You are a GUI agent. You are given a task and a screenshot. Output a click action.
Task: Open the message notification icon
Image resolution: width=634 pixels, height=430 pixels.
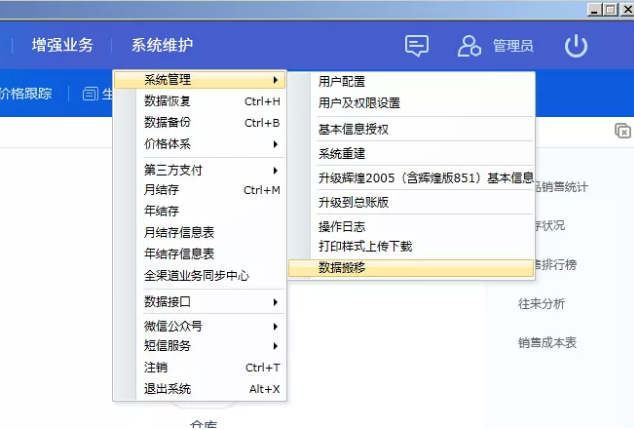point(417,46)
